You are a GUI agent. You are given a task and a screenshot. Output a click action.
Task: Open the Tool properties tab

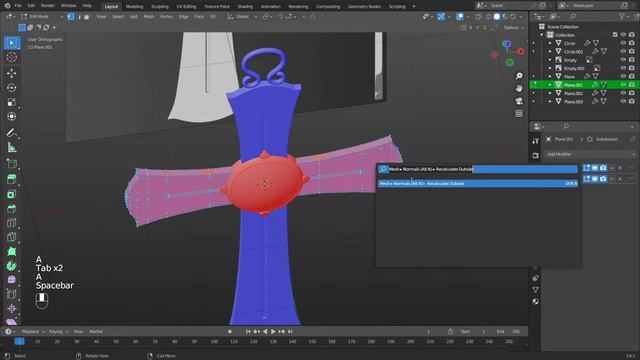[x=536, y=141]
